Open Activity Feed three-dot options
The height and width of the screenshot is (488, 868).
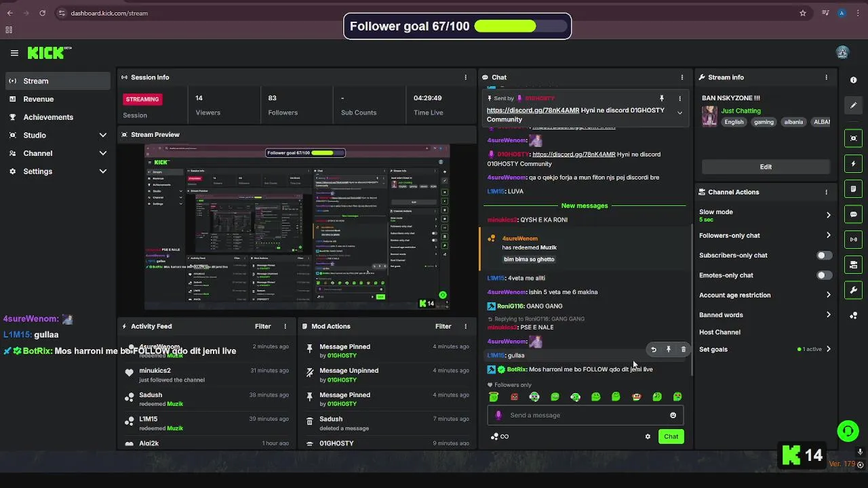[285, 326]
